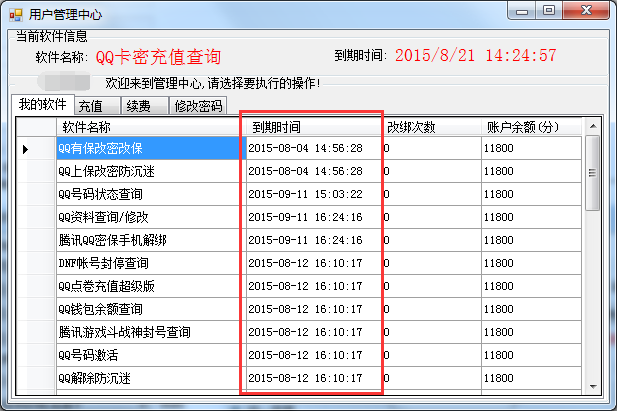Viewport: 617px width, 411px height.
Task: Sort by 账户余额(分) column header
Action: tap(531, 127)
